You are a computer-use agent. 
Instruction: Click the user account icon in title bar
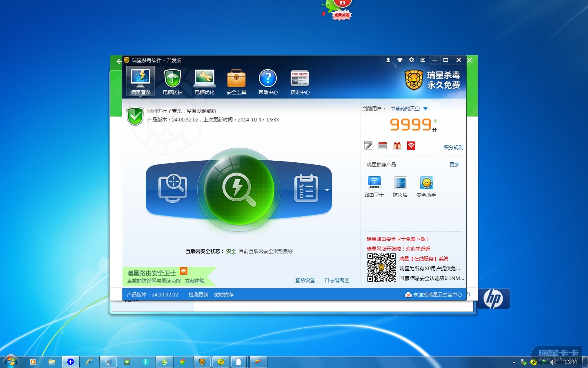[388, 60]
